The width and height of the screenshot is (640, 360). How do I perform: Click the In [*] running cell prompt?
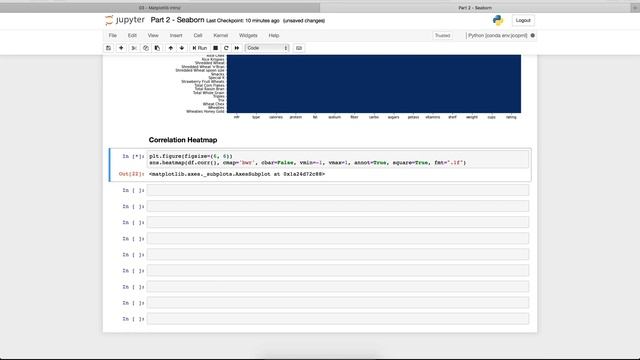tap(133, 156)
